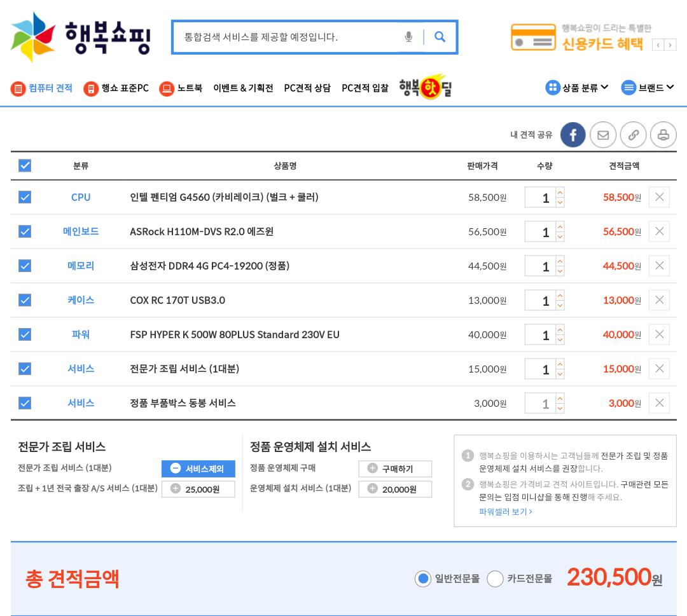Image resolution: width=687 pixels, height=616 pixels.
Task: Open the 케이스 category link
Action: point(81,300)
